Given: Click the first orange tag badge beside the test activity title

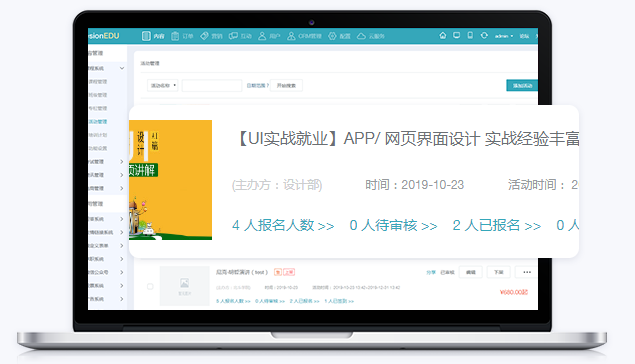Looking at the screenshot, I should pyautogui.click(x=278, y=272).
